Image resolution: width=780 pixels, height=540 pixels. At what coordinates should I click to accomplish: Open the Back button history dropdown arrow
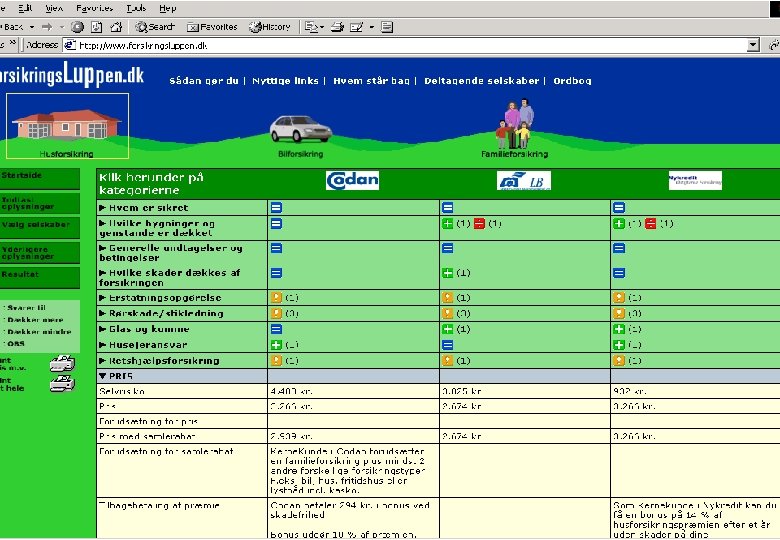click(32, 27)
